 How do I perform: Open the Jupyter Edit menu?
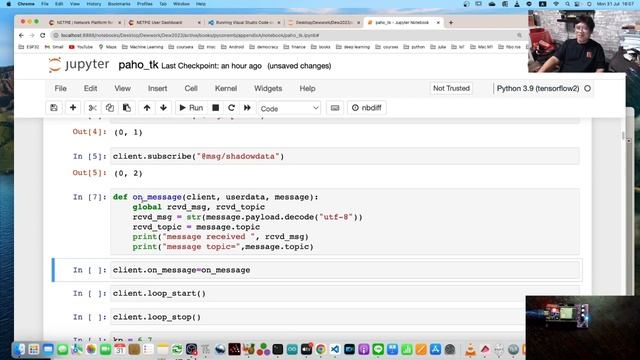[x=91, y=89]
